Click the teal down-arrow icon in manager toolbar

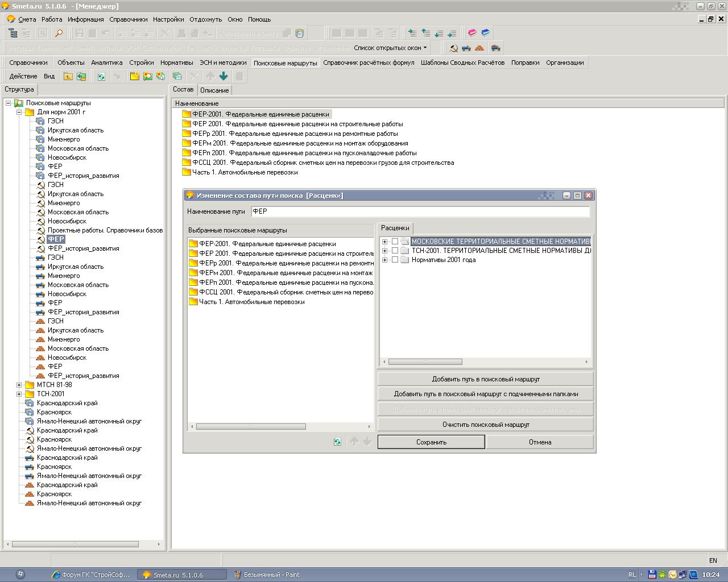(224, 76)
